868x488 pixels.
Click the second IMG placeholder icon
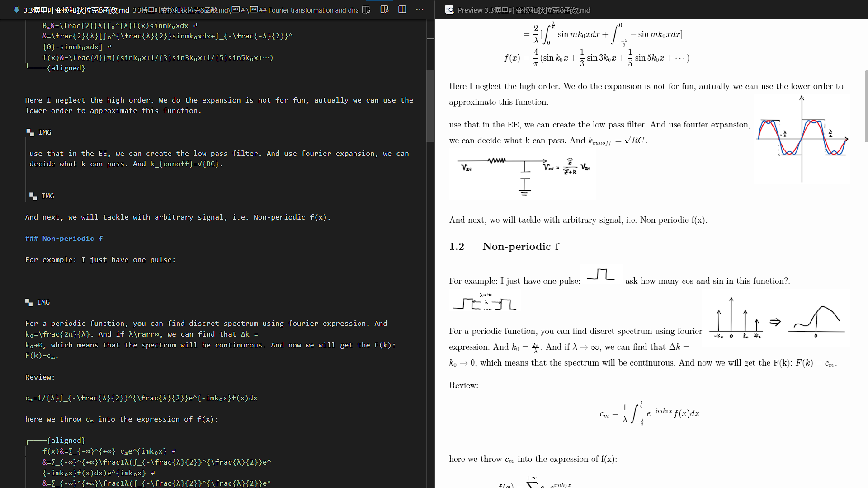[33, 196]
